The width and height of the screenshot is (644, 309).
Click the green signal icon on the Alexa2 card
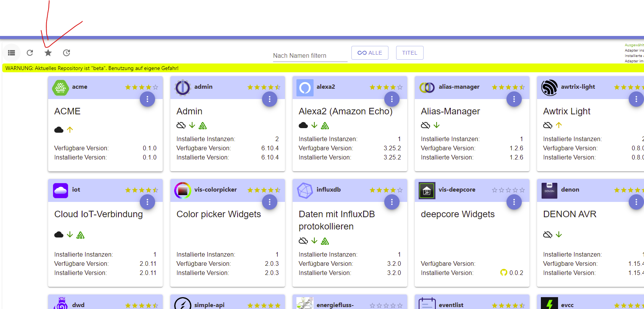point(325,125)
